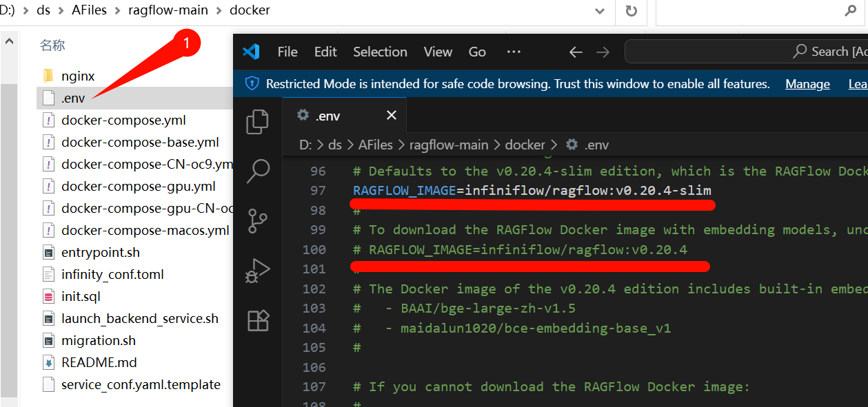868x407 pixels.
Task: Open the Go menu
Action: tap(477, 52)
